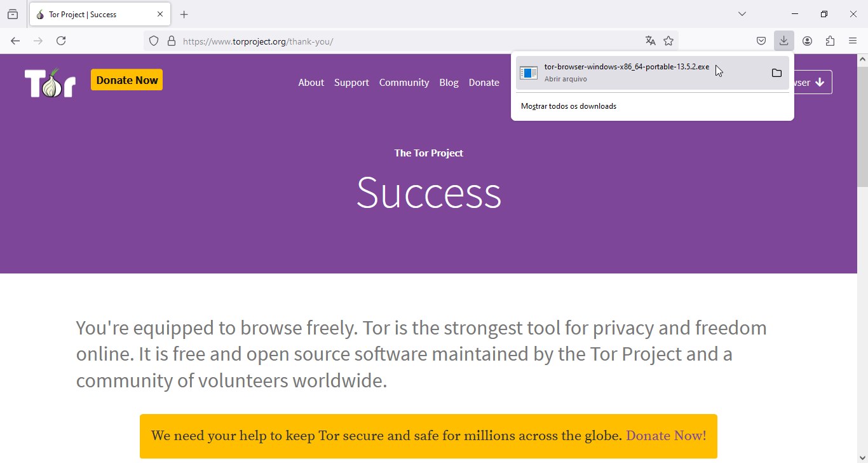
Task: Click the Success headline text
Action: 429,193
